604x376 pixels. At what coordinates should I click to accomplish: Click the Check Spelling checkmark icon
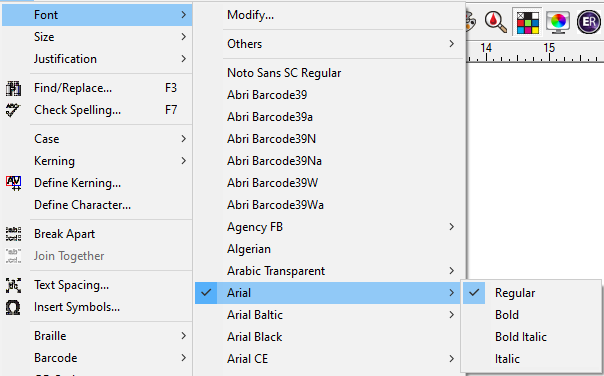(x=13, y=110)
